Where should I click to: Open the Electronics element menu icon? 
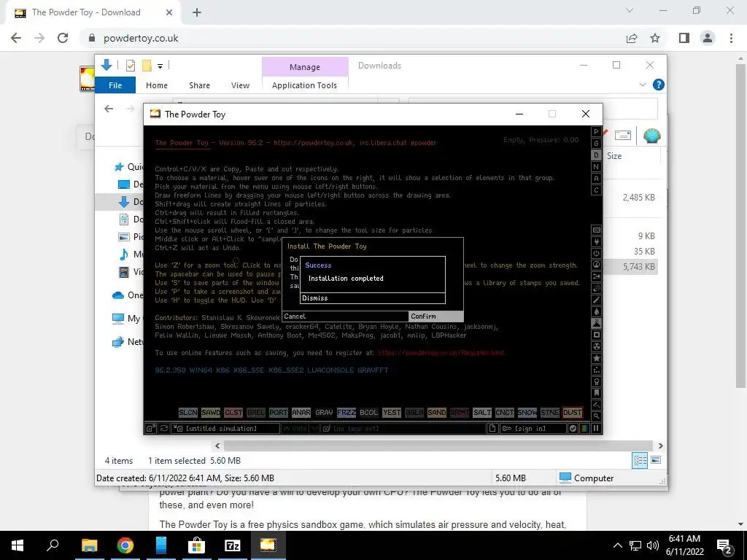coord(596,241)
